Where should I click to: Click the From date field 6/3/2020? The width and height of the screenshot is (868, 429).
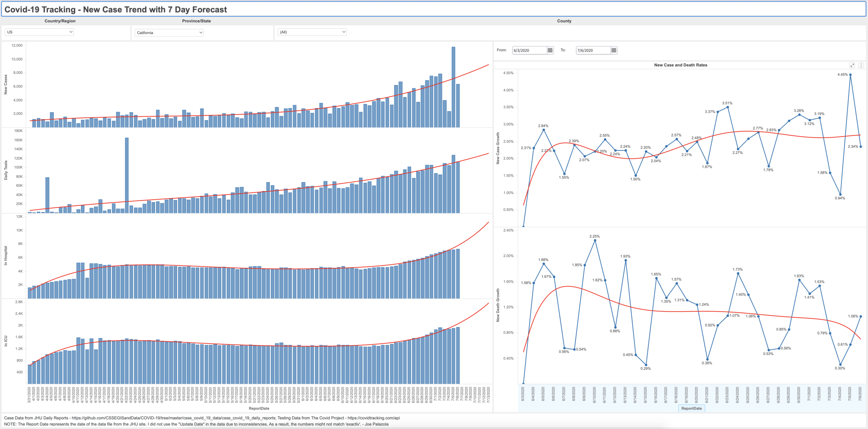(529, 50)
